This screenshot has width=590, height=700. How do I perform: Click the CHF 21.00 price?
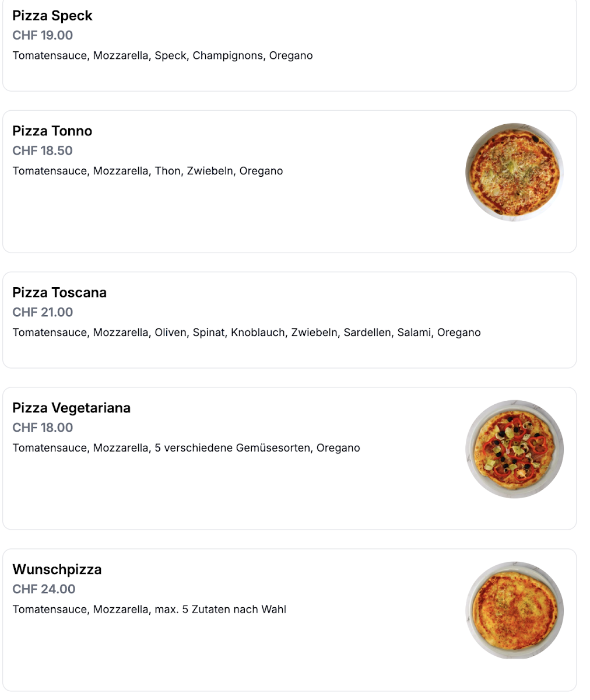pyautogui.click(x=43, y=313)
